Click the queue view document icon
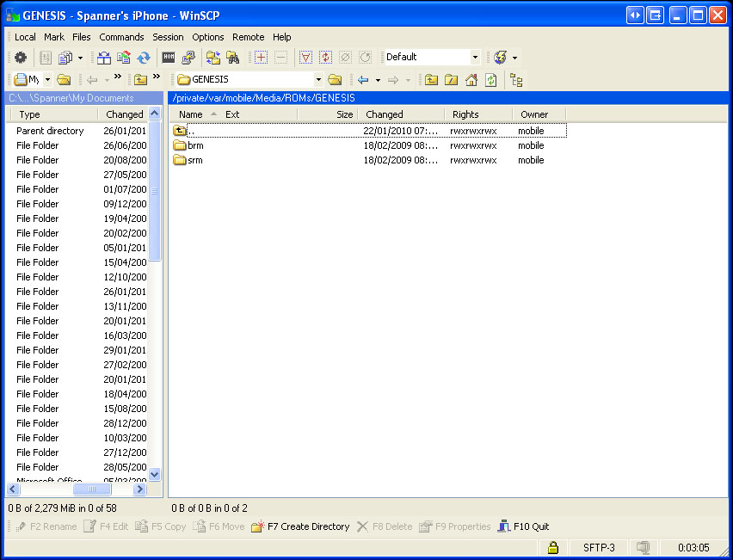 46,58
